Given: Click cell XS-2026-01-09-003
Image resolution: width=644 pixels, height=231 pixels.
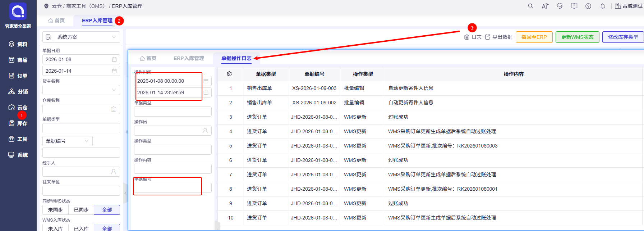Looking at the screenshot, I should click(314, 88).
